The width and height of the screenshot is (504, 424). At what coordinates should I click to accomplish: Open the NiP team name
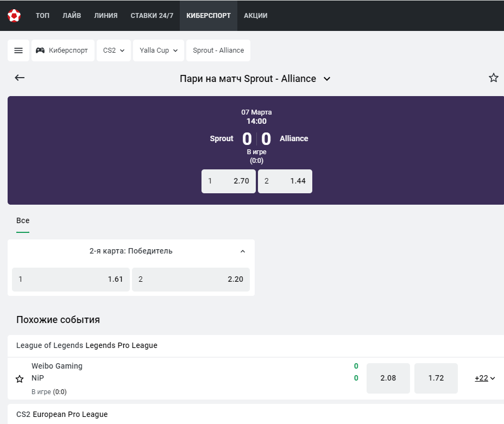tap(37, 378)
